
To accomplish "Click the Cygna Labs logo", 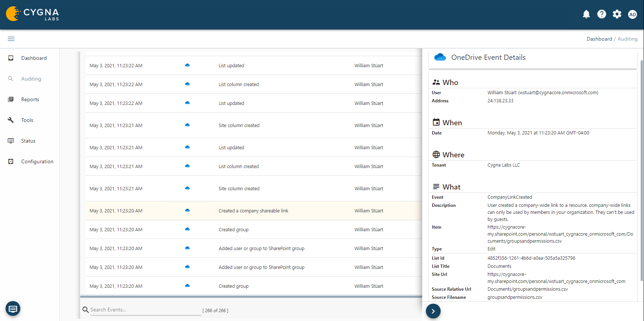I will pyautogui.click(x=32, y=14).
